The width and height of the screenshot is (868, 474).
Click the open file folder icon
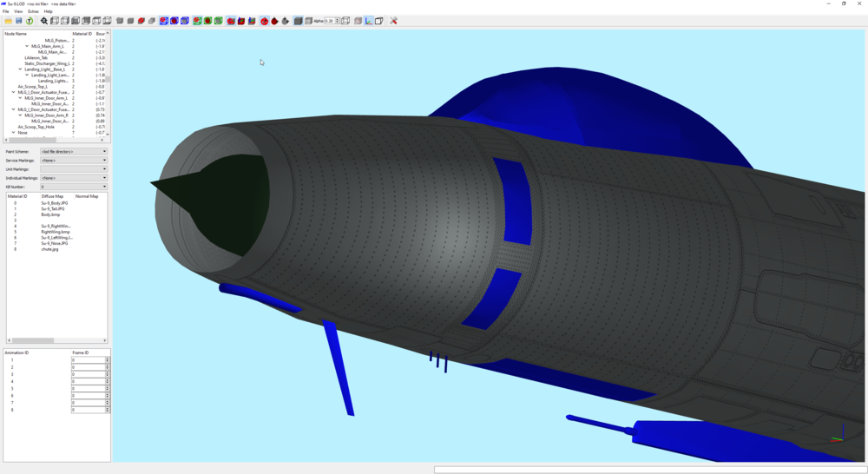pos(9,21)
